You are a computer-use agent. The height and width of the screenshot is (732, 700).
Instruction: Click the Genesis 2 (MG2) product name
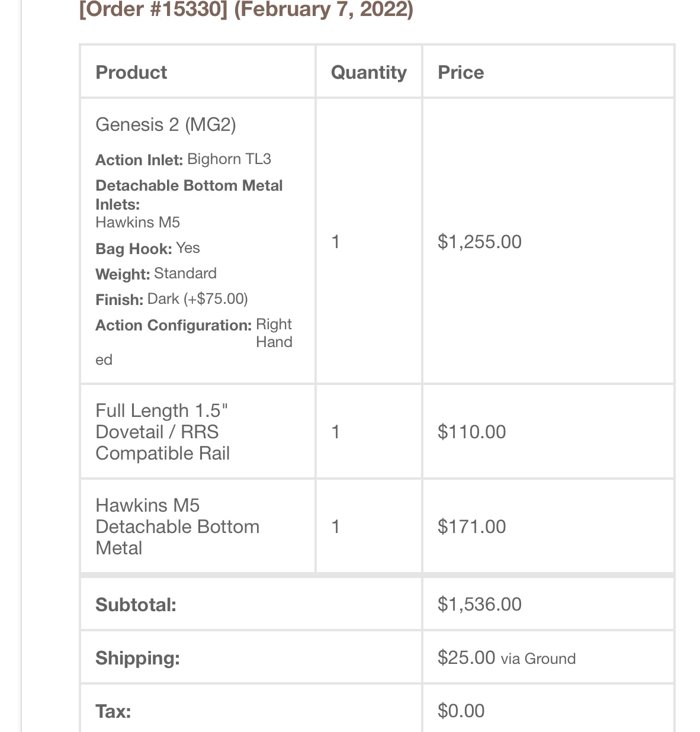tap(166, 124)
